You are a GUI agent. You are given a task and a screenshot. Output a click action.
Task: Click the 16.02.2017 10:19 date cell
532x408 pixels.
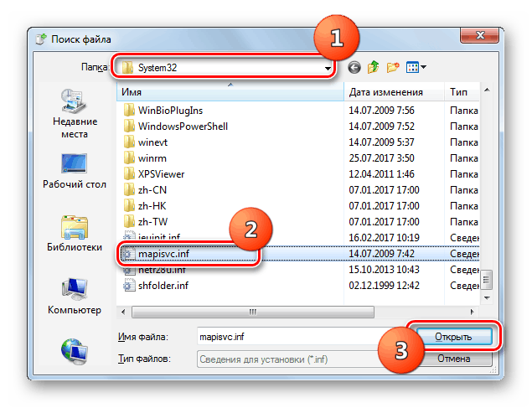click(384, 238)
